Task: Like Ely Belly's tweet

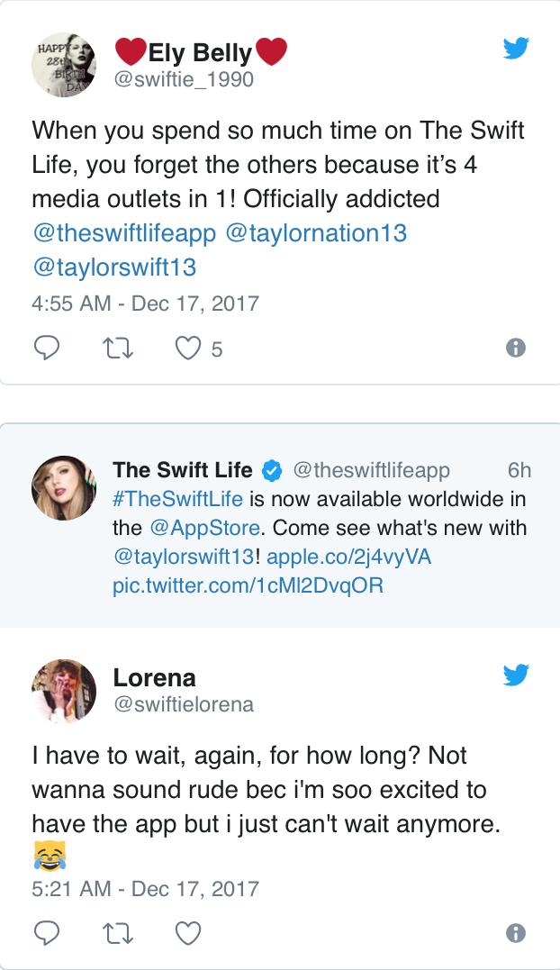Action: [188, 349]
